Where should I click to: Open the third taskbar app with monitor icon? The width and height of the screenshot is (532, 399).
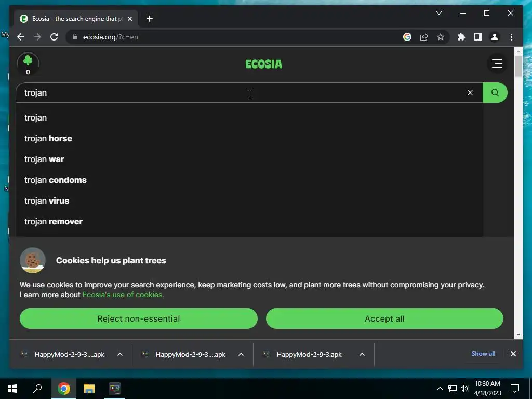pos(115,388)
